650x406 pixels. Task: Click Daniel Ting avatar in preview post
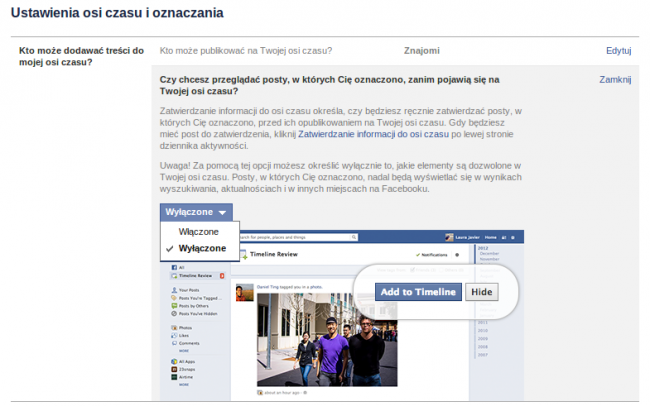(245, 292)
